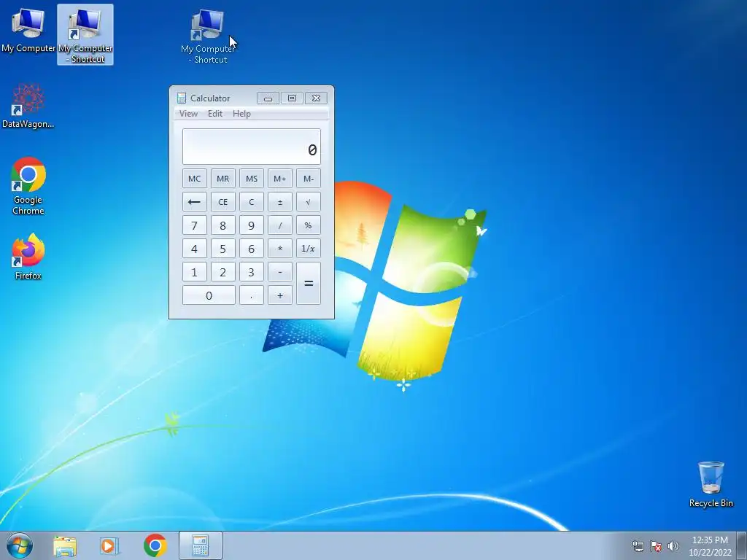Click the percent button

309,225
